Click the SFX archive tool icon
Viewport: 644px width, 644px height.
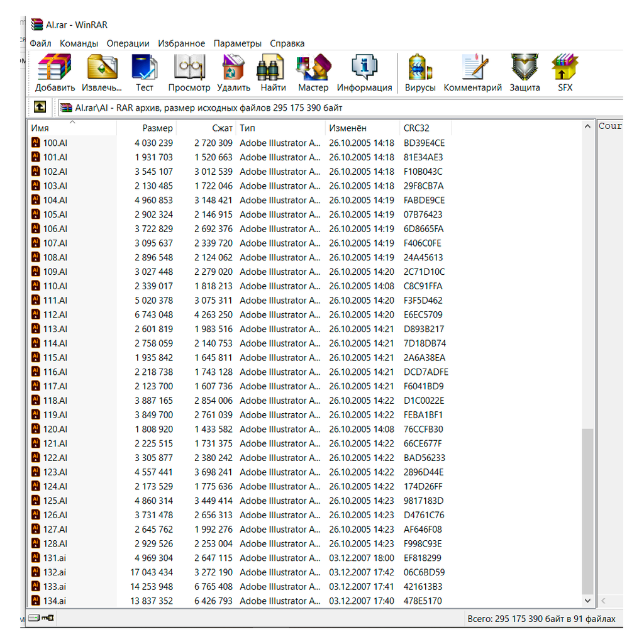click(565, 67)
